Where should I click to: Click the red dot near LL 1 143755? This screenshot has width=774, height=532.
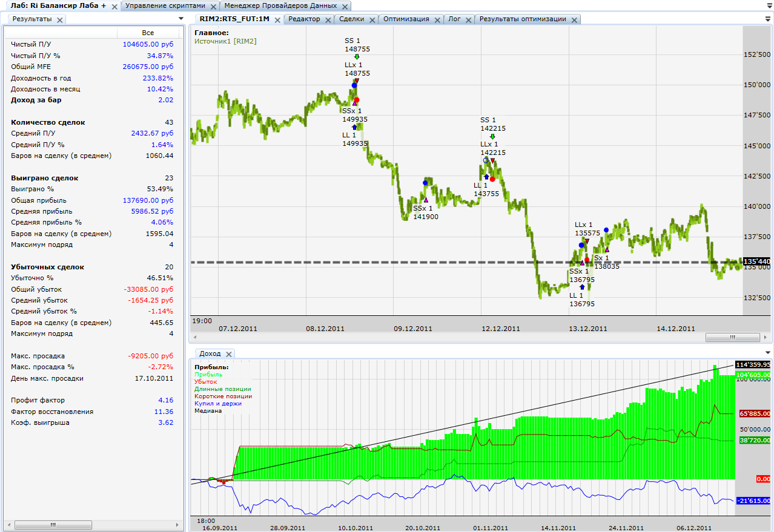(x=492, y=179)
